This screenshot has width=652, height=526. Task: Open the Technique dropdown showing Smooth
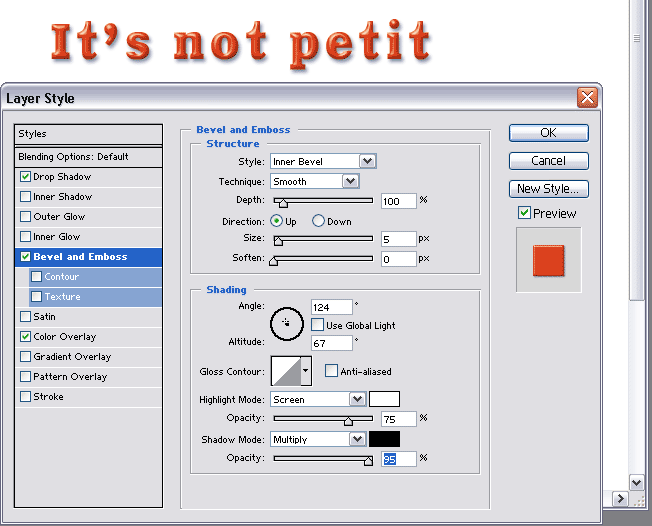[x=315, y=181]
